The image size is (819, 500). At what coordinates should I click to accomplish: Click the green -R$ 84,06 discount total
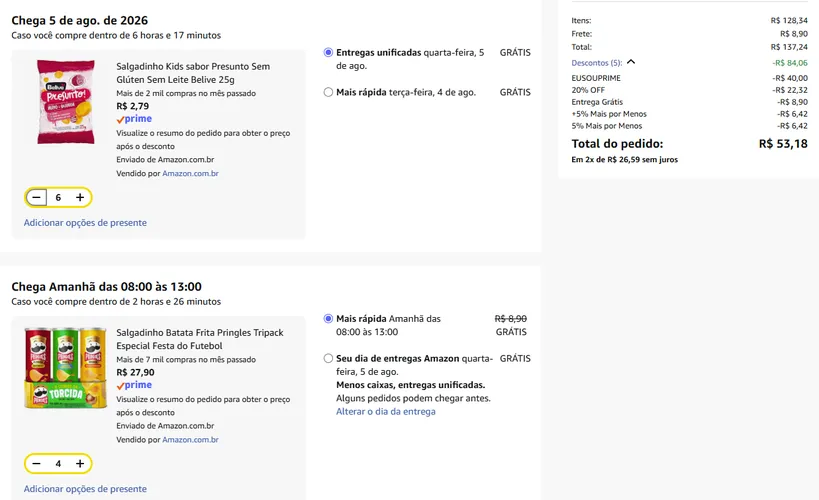[x=790, y=63]
